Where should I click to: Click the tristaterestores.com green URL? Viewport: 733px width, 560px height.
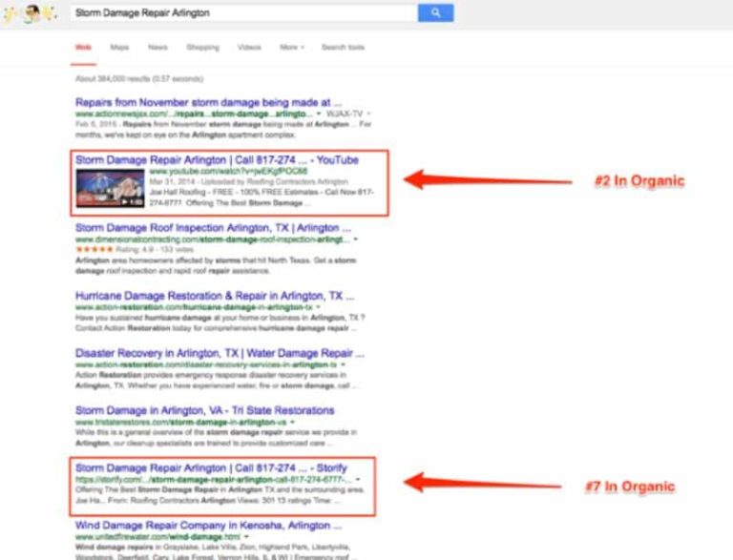coord(180,422)
